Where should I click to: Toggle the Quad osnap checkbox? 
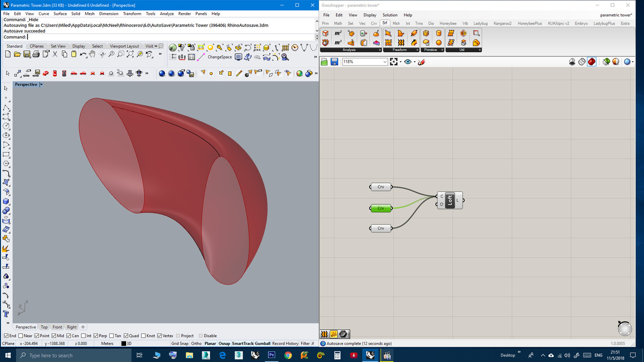[126, 336]
